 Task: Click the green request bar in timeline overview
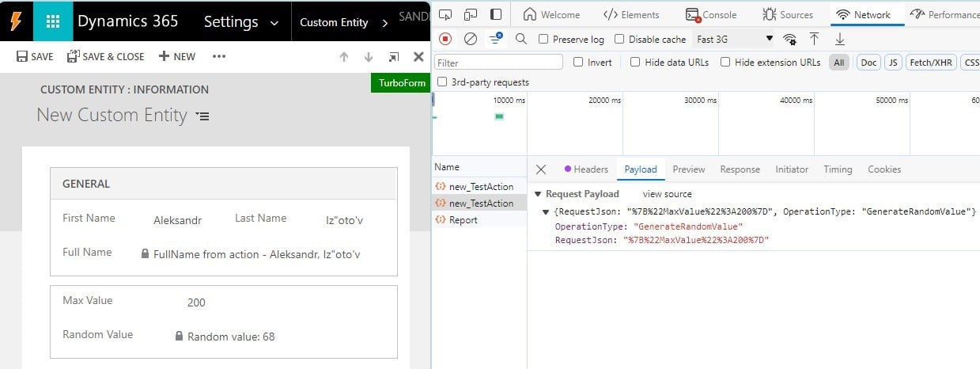click(499, 116)
